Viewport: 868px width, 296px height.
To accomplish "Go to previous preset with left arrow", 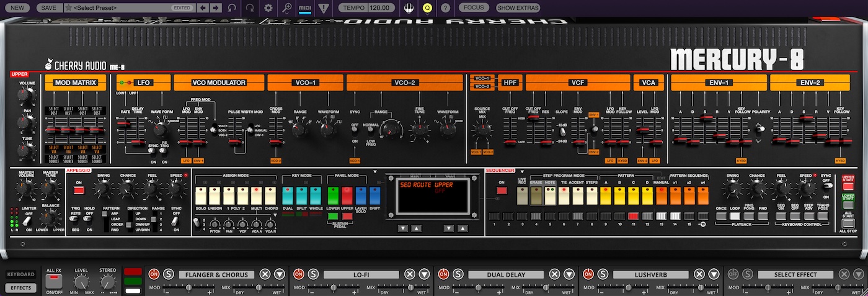I will pyautogui.click(x=203, y=8).
